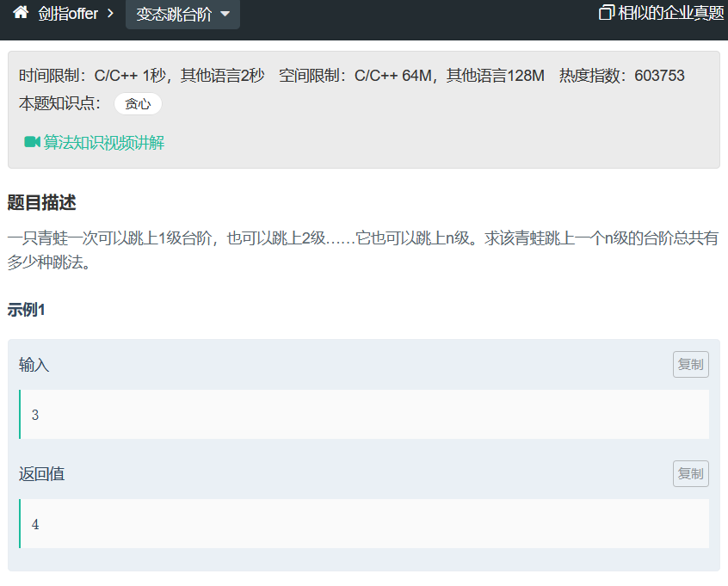Click the 空间限制 text
728x586 pixels.
click(x=411, y=75)
